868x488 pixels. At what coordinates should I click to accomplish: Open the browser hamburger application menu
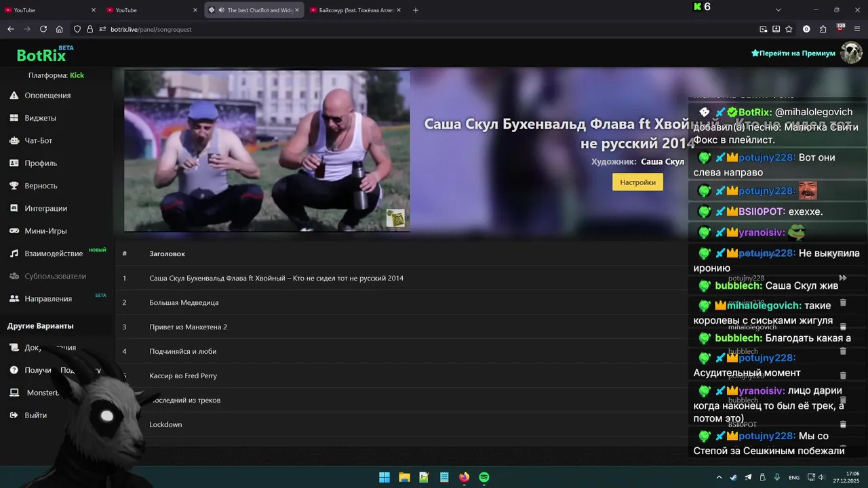tap(857, 29)
